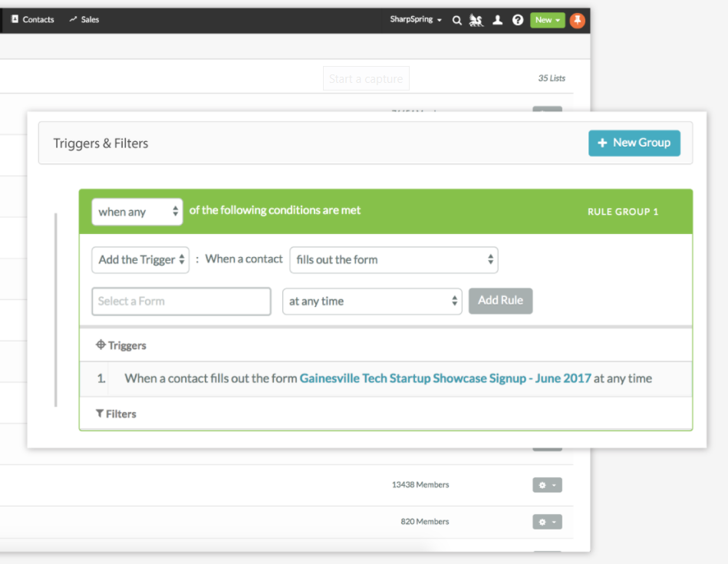Click the orange pin icon
This screenshot has width=728, height=564.
click(x=577, y=20)
